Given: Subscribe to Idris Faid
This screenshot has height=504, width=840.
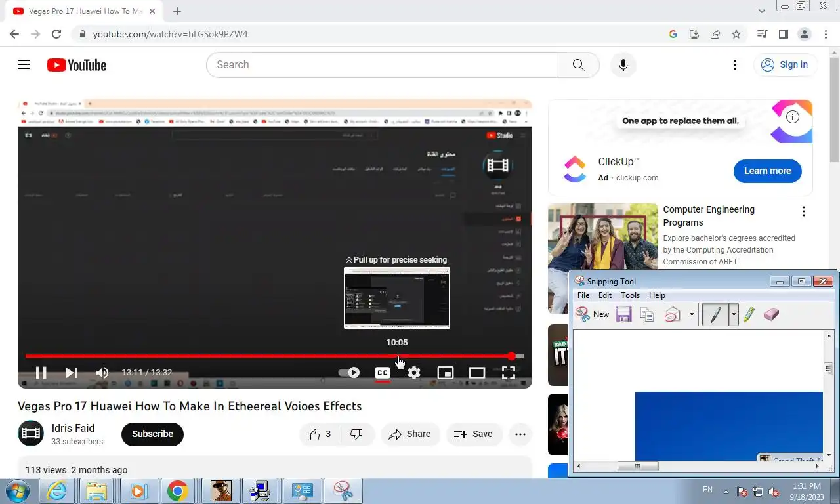Looking at the screenshot, I should click(x=152, y=434).
